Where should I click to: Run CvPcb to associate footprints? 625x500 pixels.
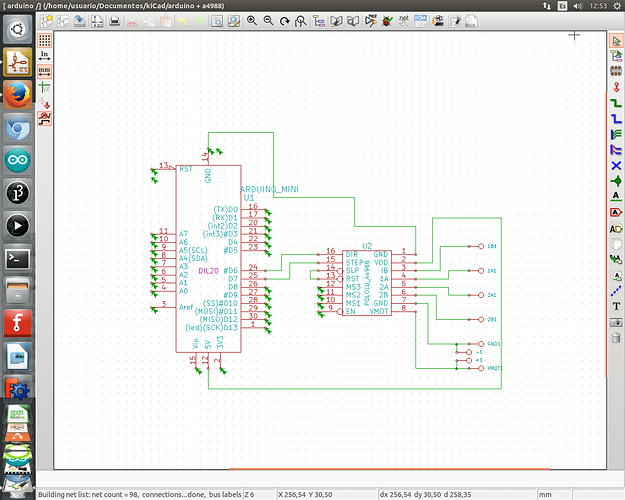[438, 21]
